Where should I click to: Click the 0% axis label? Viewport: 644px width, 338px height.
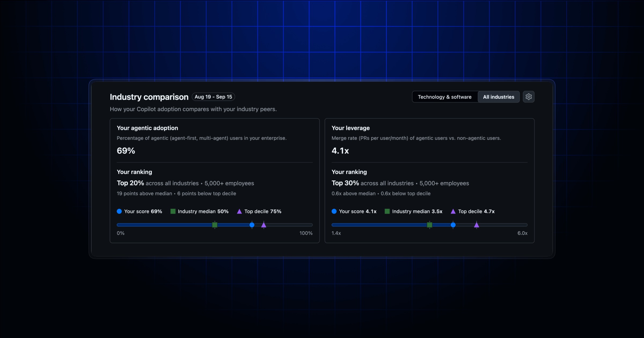point(120,233)
